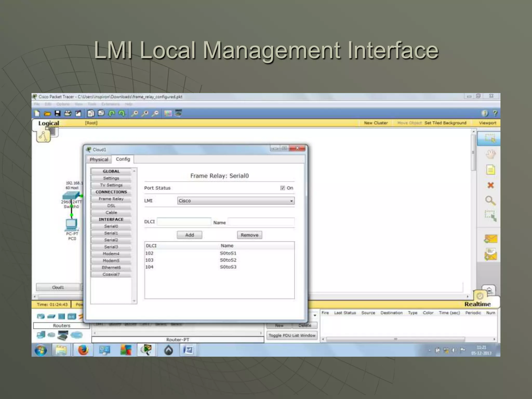Open a file with the folder icon

[47, 114]
